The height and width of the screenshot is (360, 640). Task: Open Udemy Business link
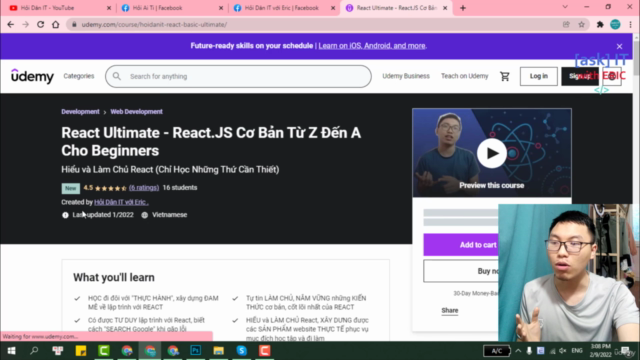click(x=406, y=76)
